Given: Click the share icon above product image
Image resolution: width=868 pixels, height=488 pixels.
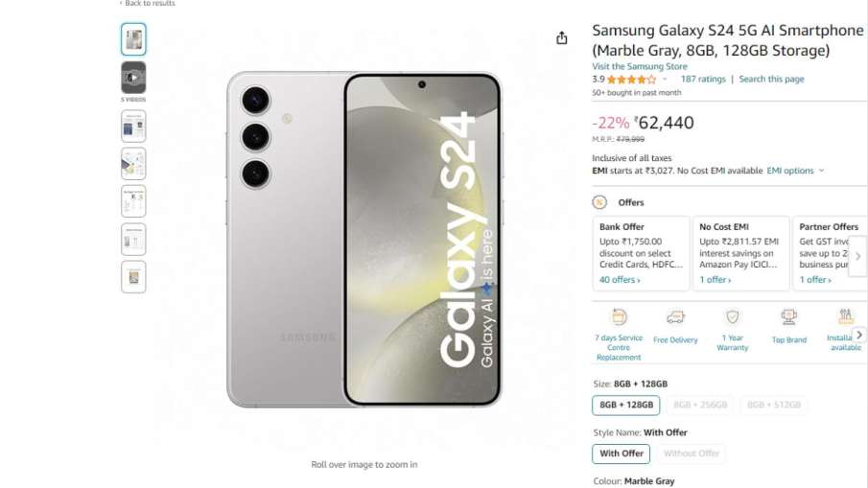Looking at the screenshot, I should coord(562,38).
